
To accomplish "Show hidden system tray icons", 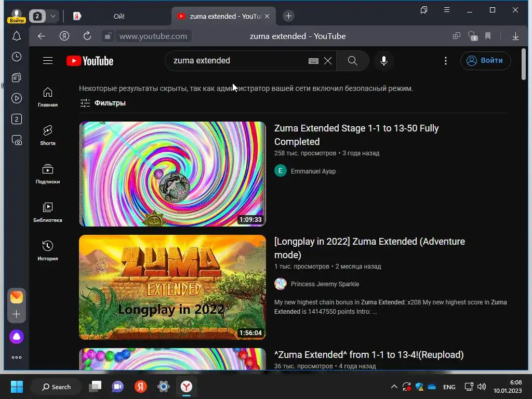I will tap(394, 387).
